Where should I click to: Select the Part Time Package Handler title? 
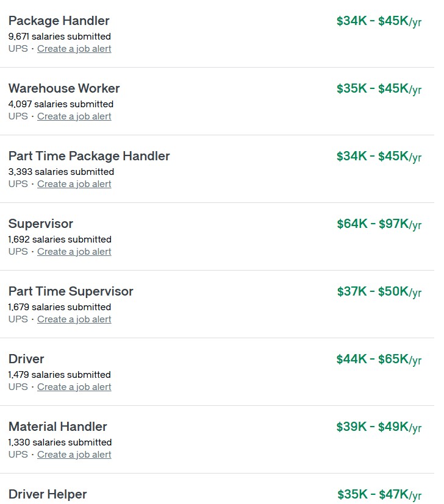click(89, 156)
